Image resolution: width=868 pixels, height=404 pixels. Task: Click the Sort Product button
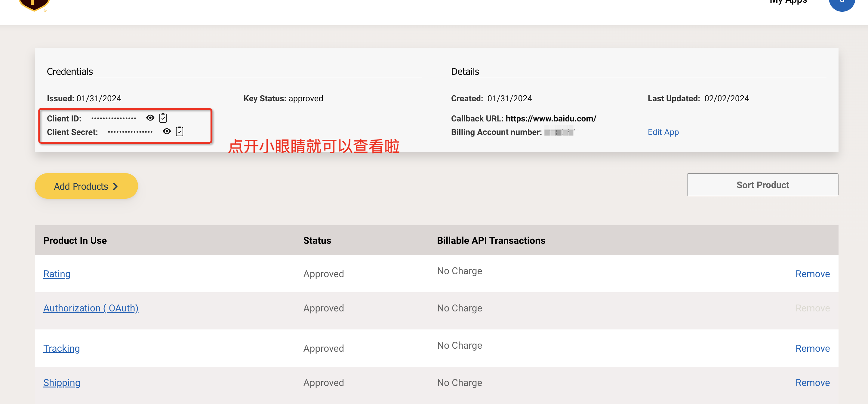click(762, 185)
